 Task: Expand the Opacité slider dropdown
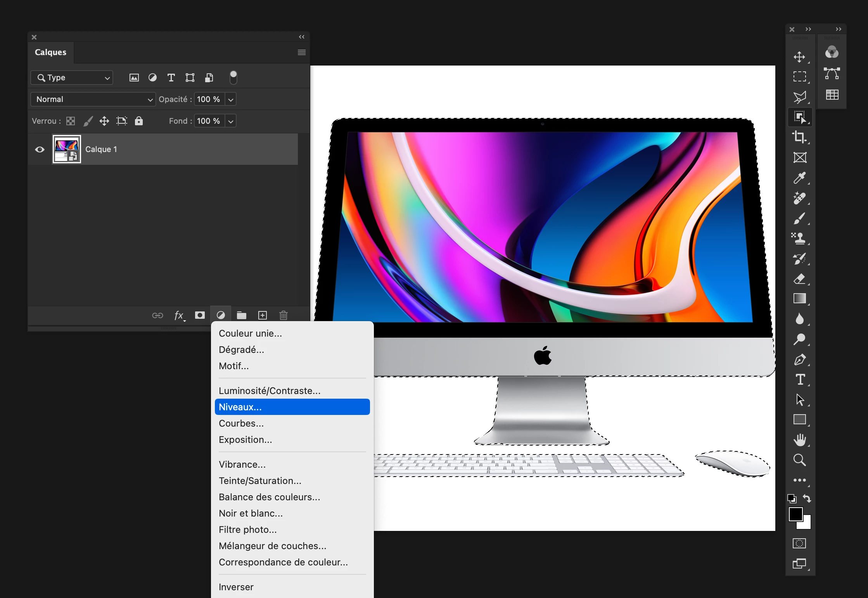[x=231, y=100]
